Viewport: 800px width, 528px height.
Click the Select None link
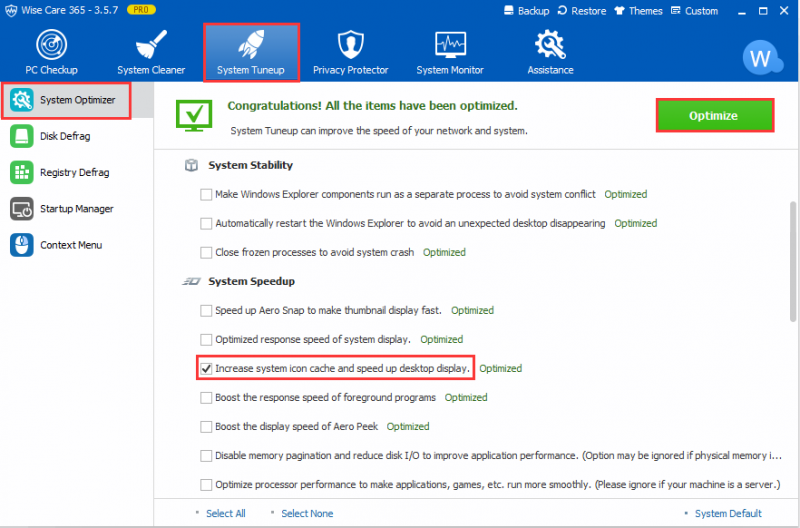coord(307,514)
